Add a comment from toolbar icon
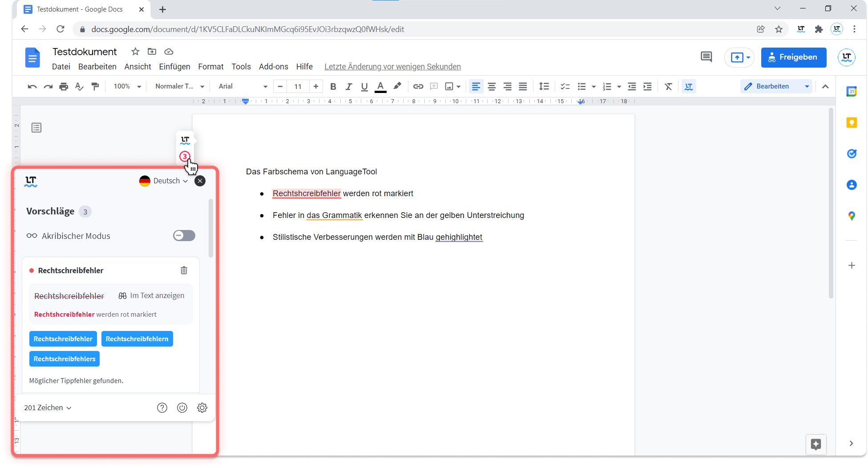The height and width of the screenshot is (468, 868). [x=434, y=86]
